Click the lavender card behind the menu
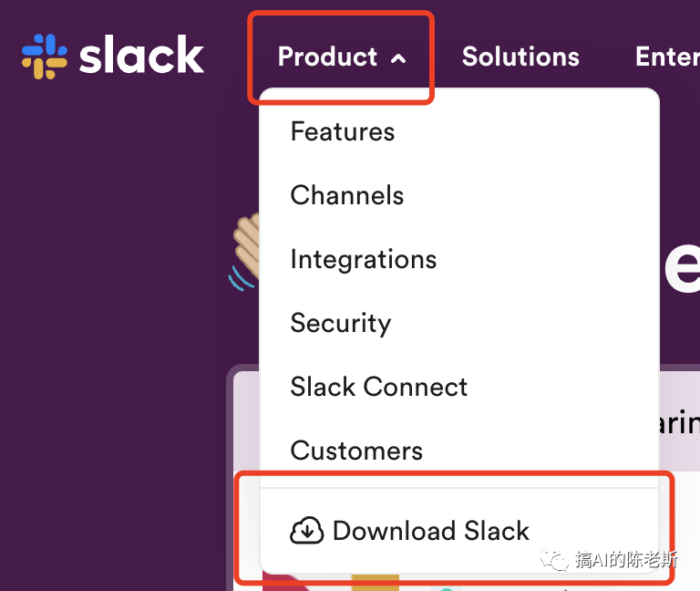Image resolution: width=700 pixels, height=591 pixels. [x=679, y=420]
